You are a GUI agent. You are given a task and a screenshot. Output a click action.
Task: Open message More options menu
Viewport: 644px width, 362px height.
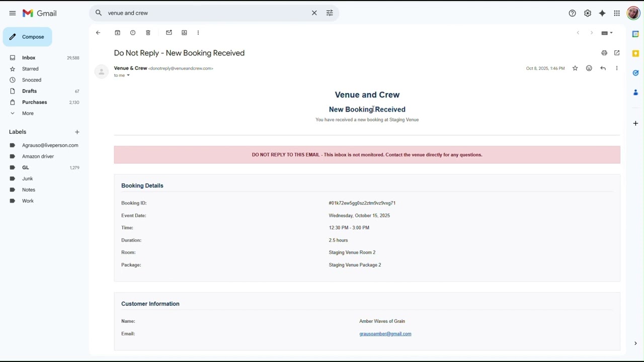coord(617,68)
